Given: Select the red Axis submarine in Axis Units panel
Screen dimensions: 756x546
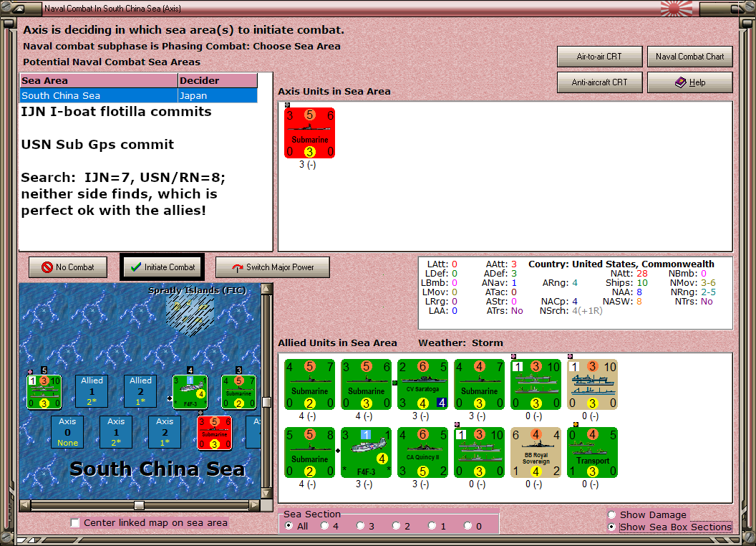Looking at the screenshot, I should (309, 133).
